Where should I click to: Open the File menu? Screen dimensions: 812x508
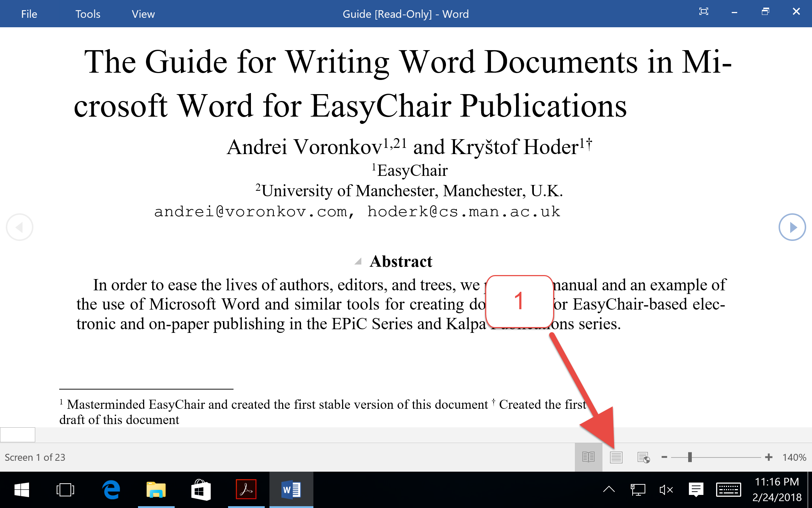(x=29, y=14)
